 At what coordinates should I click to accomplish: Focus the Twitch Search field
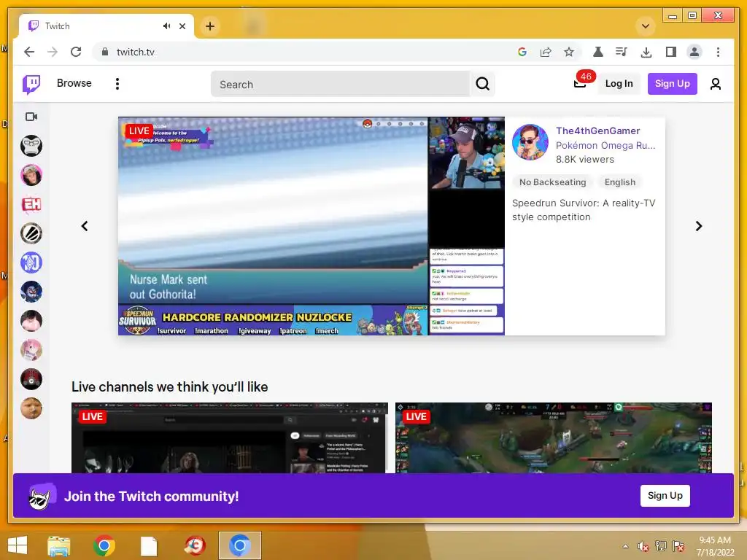(x=340, y=85)
